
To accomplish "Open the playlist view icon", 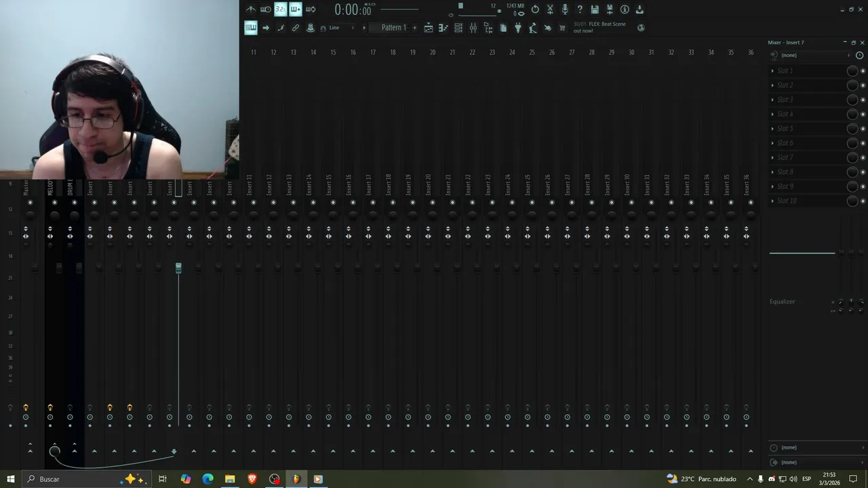I will coord(429,28).
